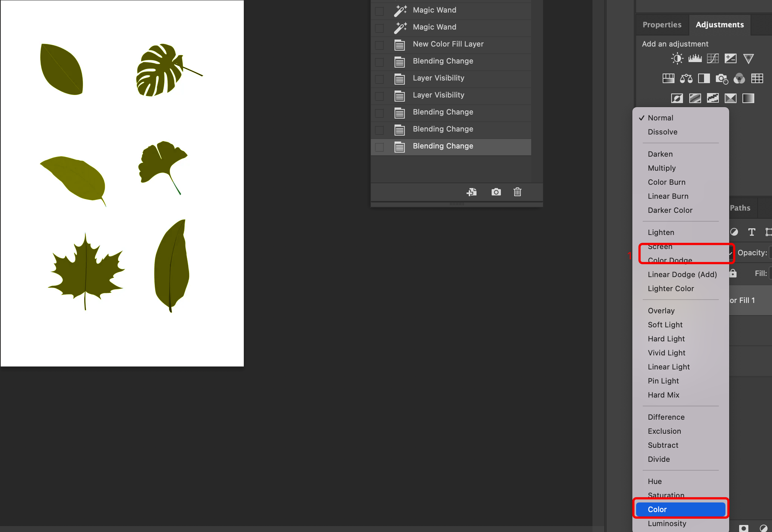
Task: Toggle history brush source for first Layer Visibility
Action: coord(379,79)
